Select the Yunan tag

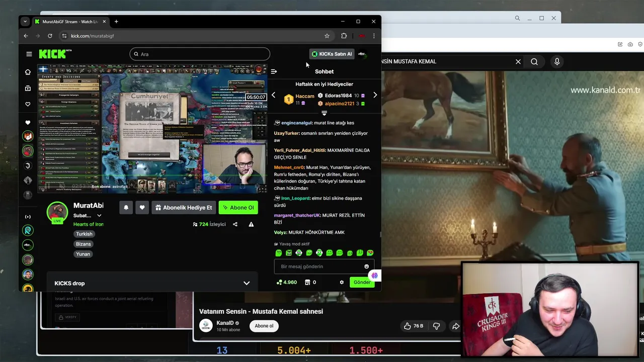(x=83, y=254)
